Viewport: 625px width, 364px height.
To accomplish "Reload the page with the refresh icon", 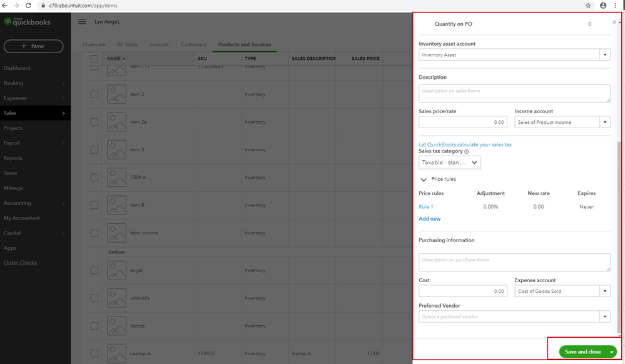I will 28,6.
